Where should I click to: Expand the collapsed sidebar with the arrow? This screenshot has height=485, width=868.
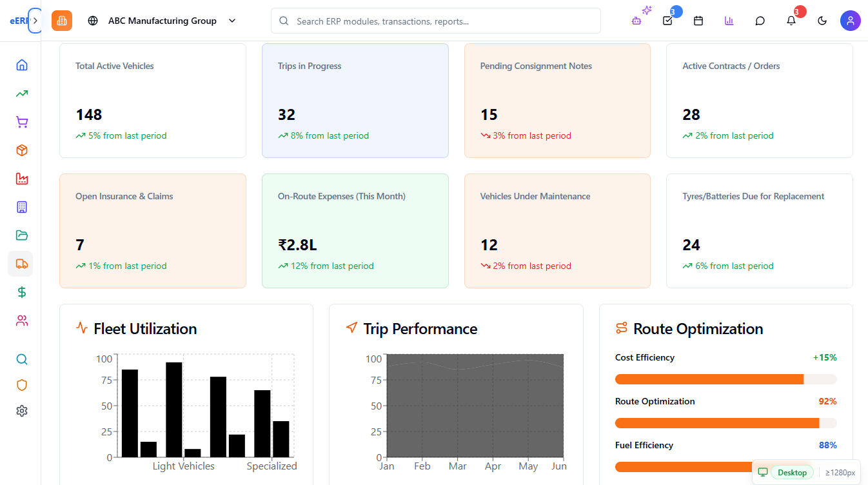(35, 21)
